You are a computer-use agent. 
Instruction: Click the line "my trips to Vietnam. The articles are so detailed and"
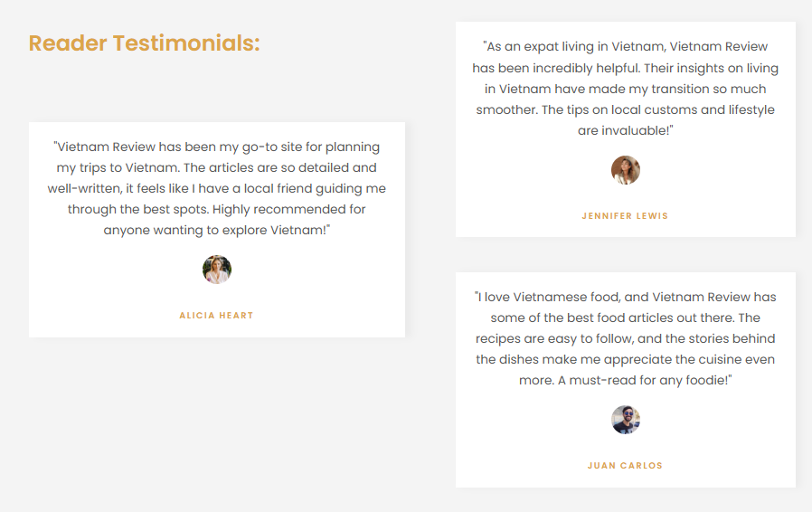click(217, 167)
